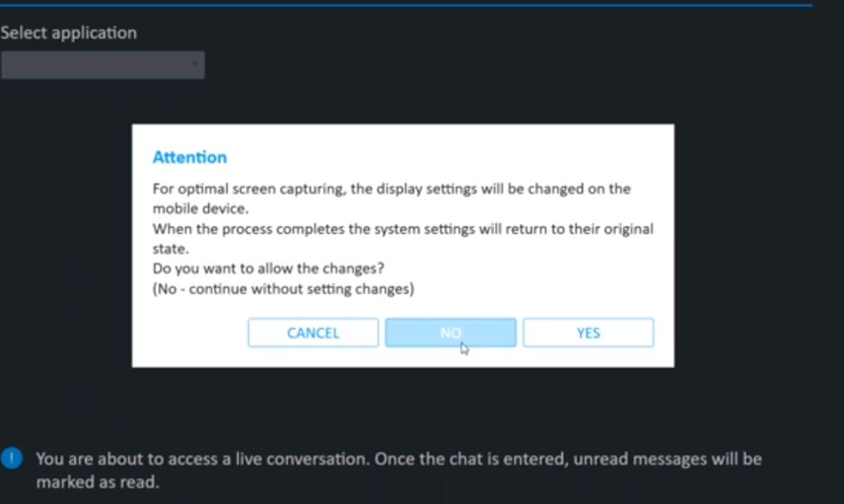This screenshot has width=844, height=504.
Task: Click the '(No - continue without setting changes)' note
Action: [284, 289]
